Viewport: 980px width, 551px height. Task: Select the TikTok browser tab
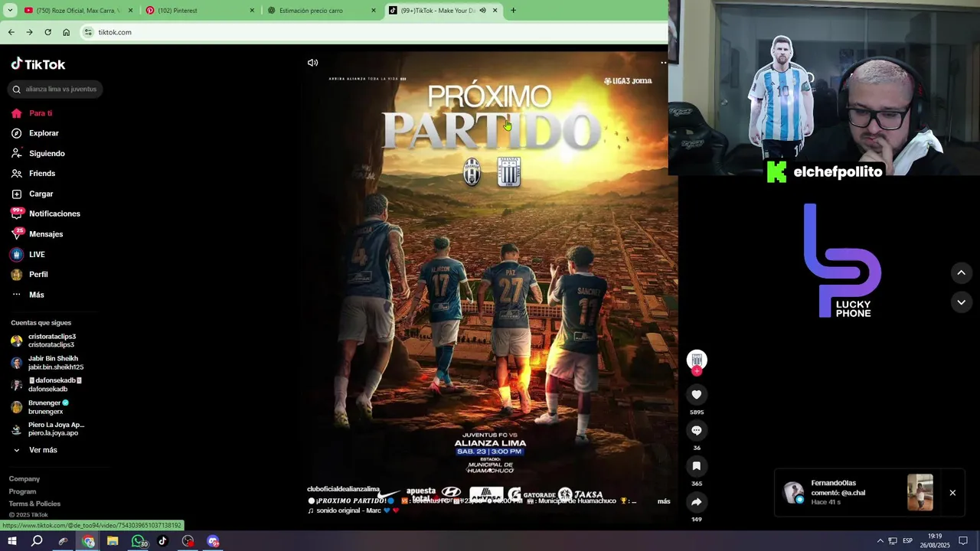(436, 11)
